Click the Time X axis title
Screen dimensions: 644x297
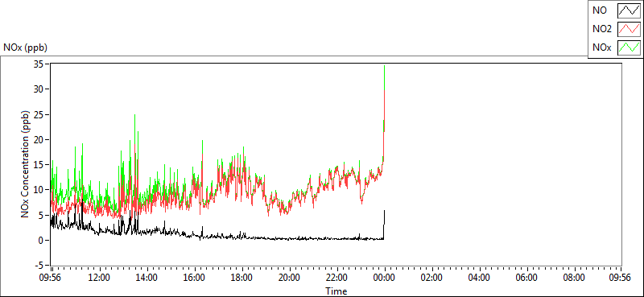[336, 291]
